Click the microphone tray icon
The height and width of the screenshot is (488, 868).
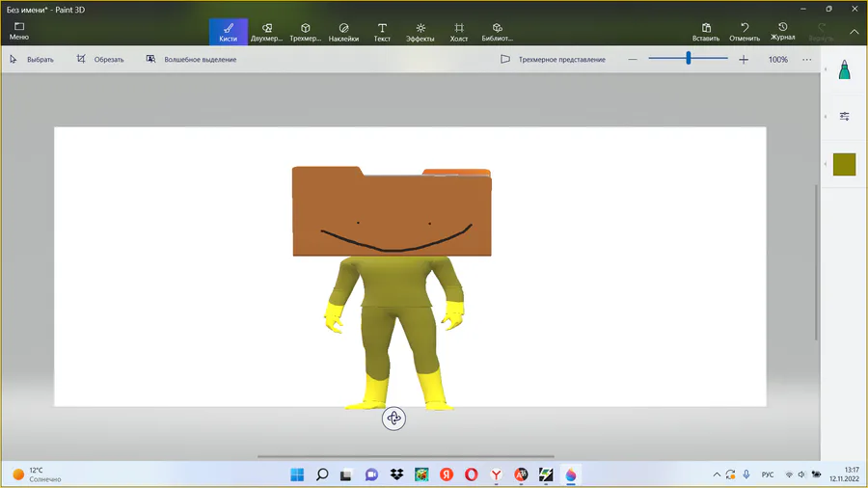point(746,474)
